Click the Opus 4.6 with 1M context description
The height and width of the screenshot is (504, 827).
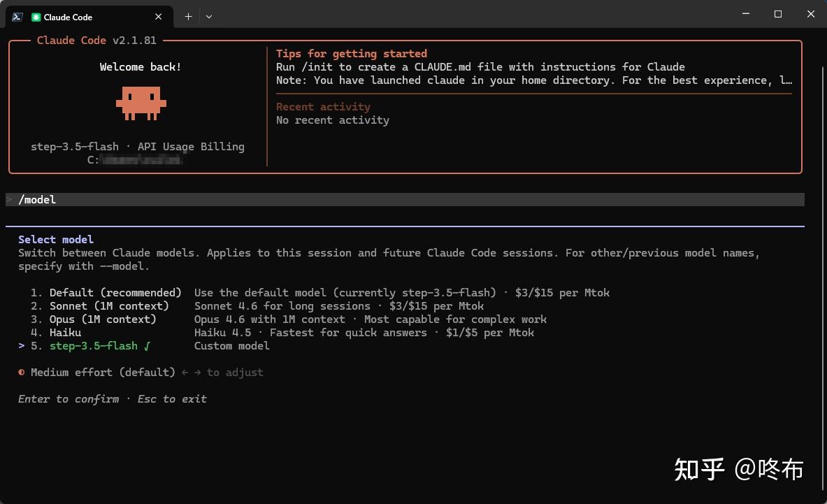(371, 319)
